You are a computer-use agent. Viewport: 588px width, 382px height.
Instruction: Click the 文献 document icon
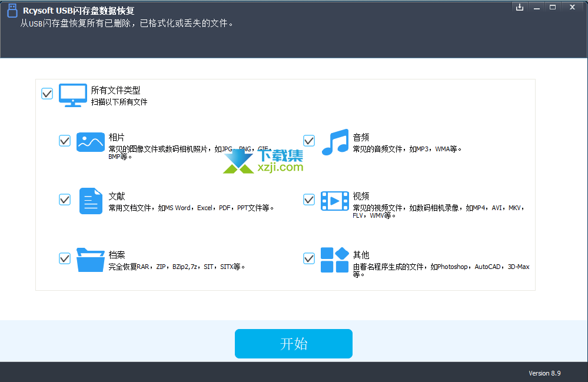point(91,201)
